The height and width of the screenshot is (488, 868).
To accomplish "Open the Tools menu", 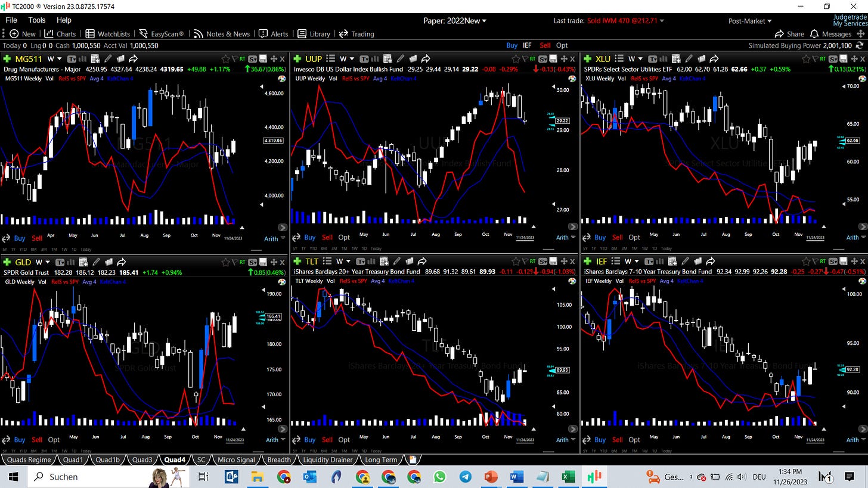I will click(37, 20).
